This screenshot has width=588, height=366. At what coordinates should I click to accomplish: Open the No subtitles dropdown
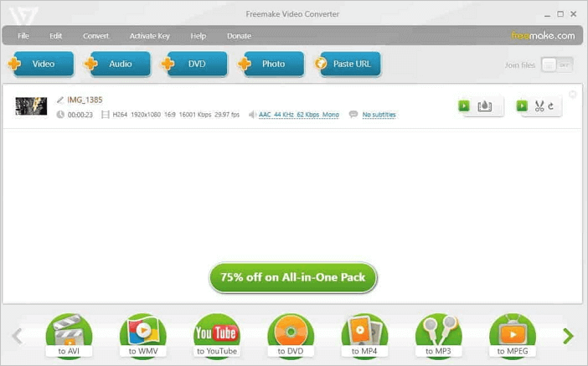tap(379, 115)
